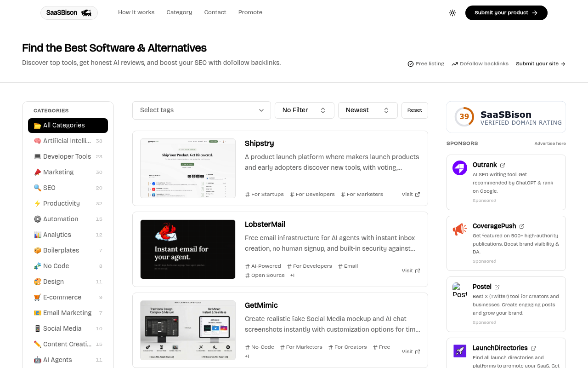Toggle the light/dark theme sun icon
Image resolution: width=588 pixels, height=368 pixels.
click(x=452, y=13)
